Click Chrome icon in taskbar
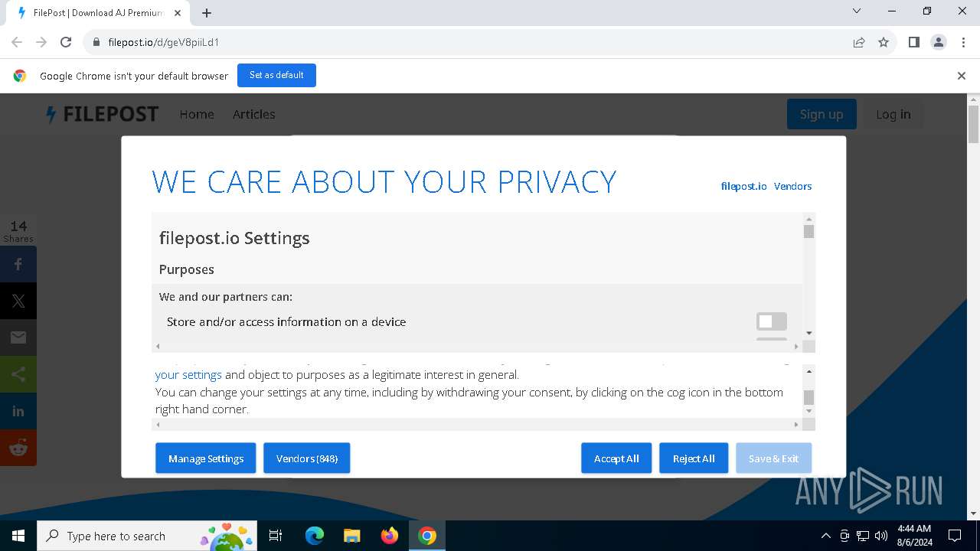Viewport: 980px width, 551px height. pyautogui.click(x=427, y=536)
